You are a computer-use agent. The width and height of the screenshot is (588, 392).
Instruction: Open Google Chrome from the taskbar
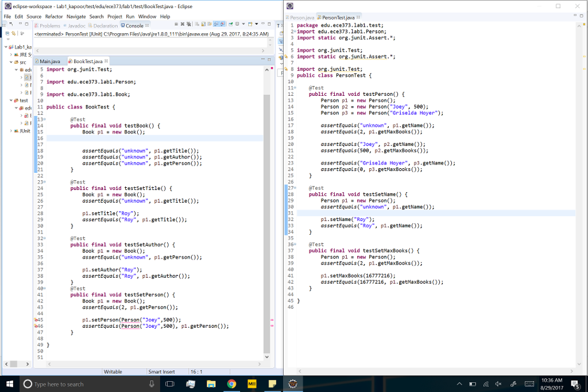(x=232, y=384)
